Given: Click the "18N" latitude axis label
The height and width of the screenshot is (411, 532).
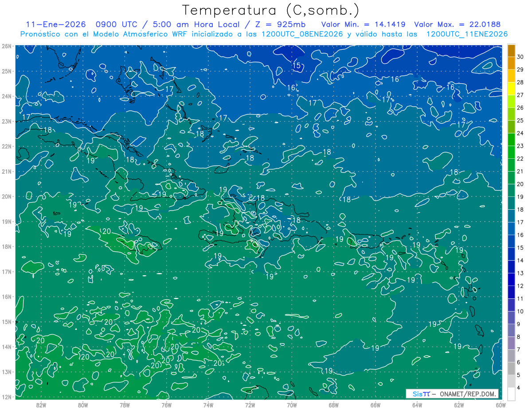Looking at the screenshot, I should pos(6,247).
